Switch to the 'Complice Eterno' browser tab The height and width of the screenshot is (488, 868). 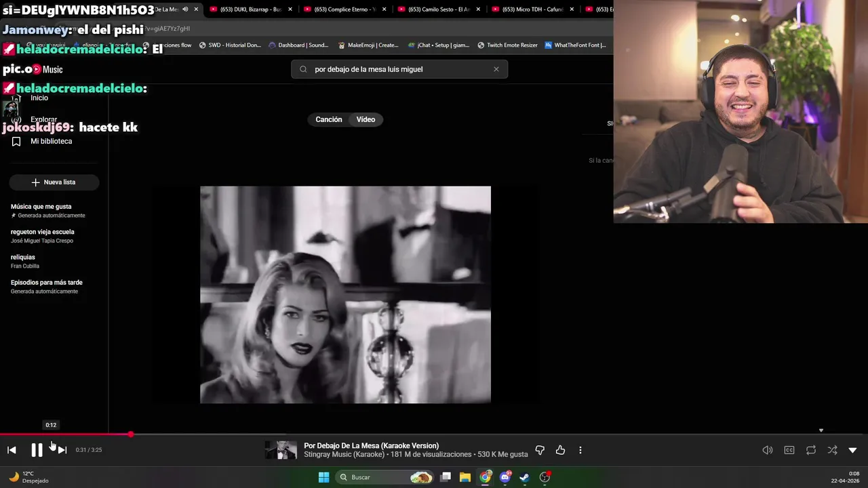pos(345,9)
